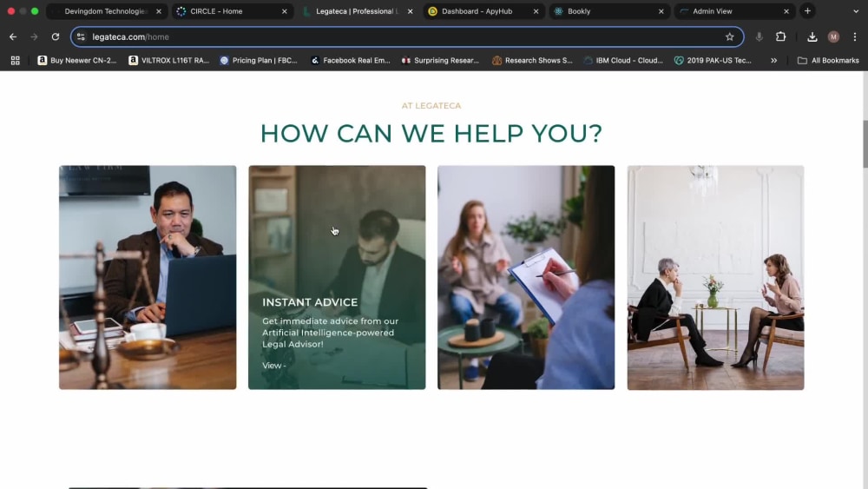The height and width of the screenshot is (489, 868).
Task: Open the Pricing Plan | FBC bookmark
Action: coord(259,60)
